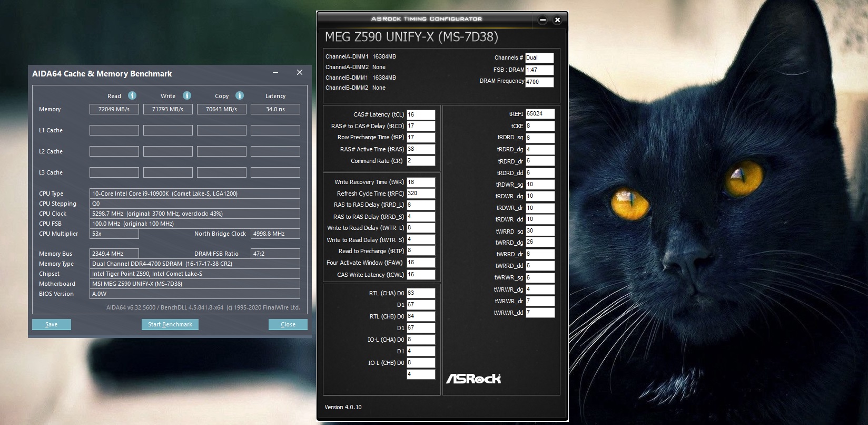
Task: Click Start Benchmark in AIDA64
Action: (170, 324)
